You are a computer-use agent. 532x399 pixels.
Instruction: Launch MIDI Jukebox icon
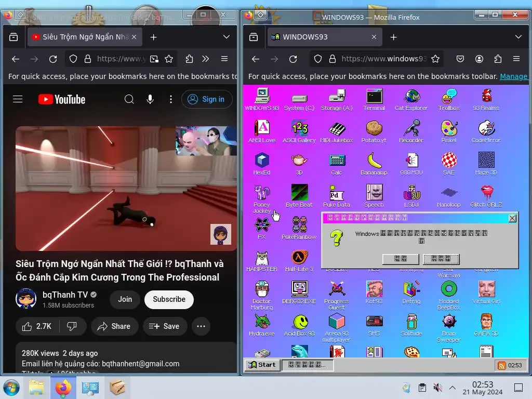click(337, 131)
